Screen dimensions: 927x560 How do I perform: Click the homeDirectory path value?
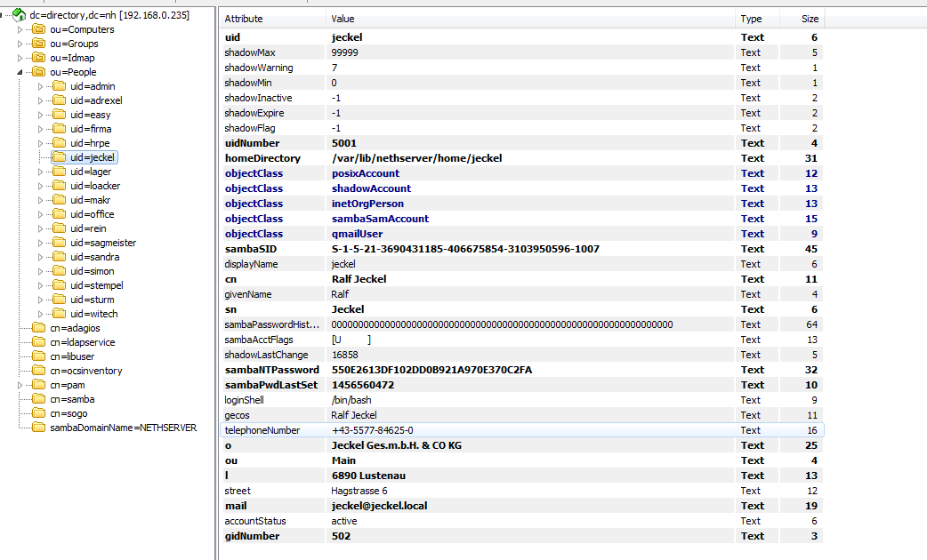(417, 158)
